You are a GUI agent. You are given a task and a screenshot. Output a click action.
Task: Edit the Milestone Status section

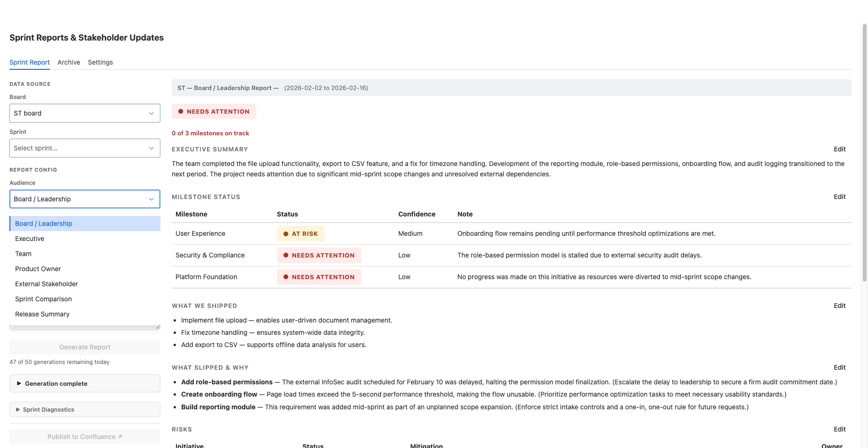(x=839, y=197)
